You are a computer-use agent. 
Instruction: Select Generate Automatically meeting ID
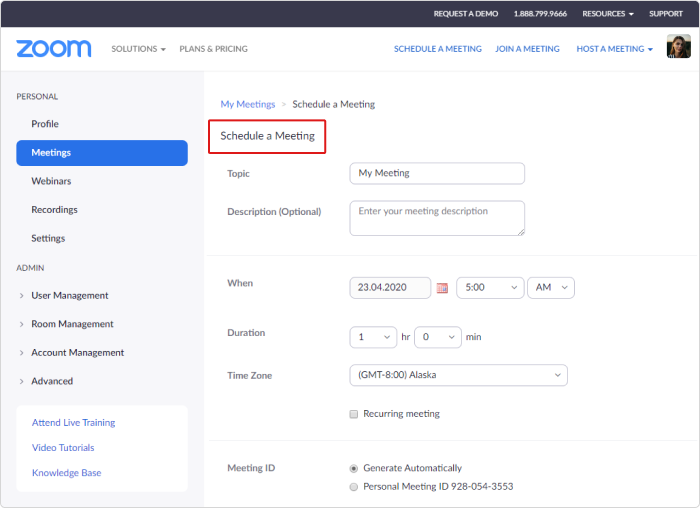coord(354,468)
